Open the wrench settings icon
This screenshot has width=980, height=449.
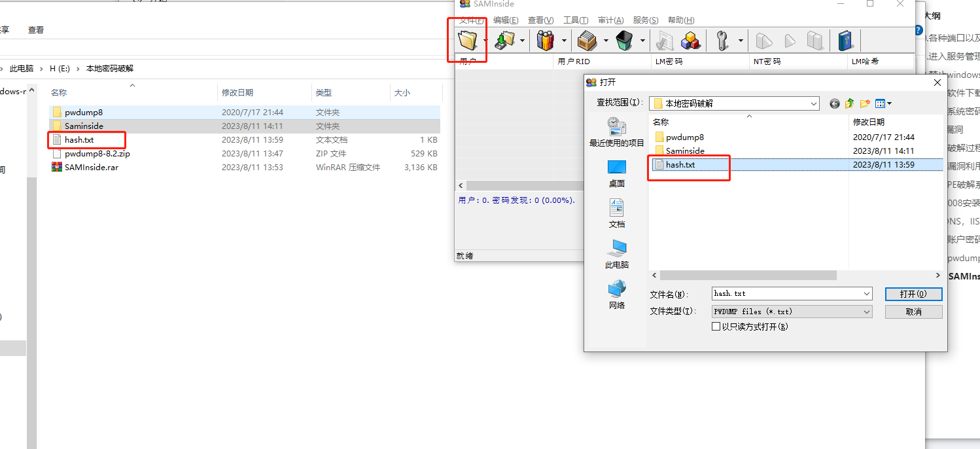[722, 41]
